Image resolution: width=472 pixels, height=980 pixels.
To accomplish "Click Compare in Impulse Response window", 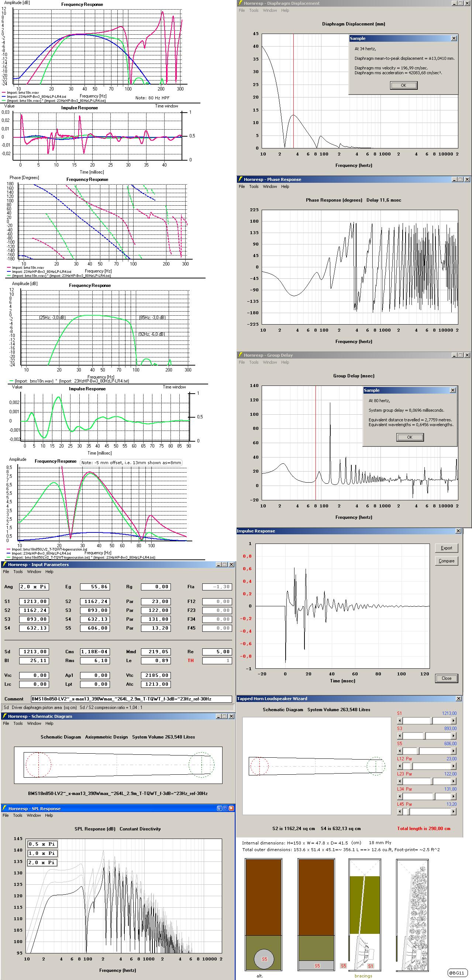I will [x=447, y=561].
